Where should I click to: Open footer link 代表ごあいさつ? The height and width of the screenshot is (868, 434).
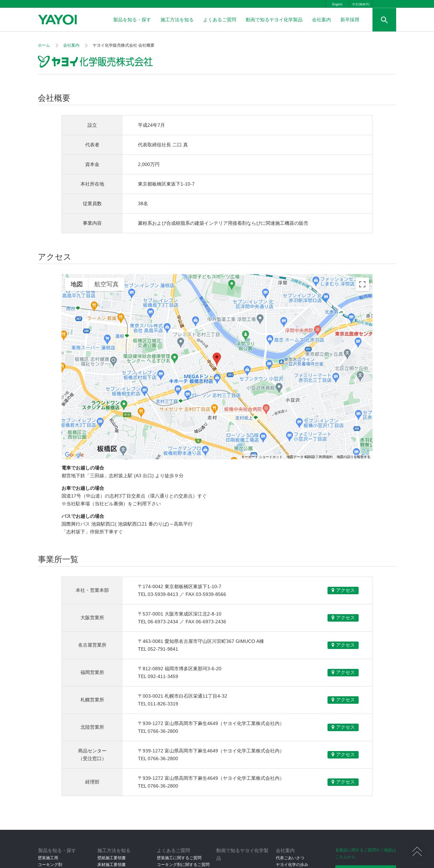[290, 858]
